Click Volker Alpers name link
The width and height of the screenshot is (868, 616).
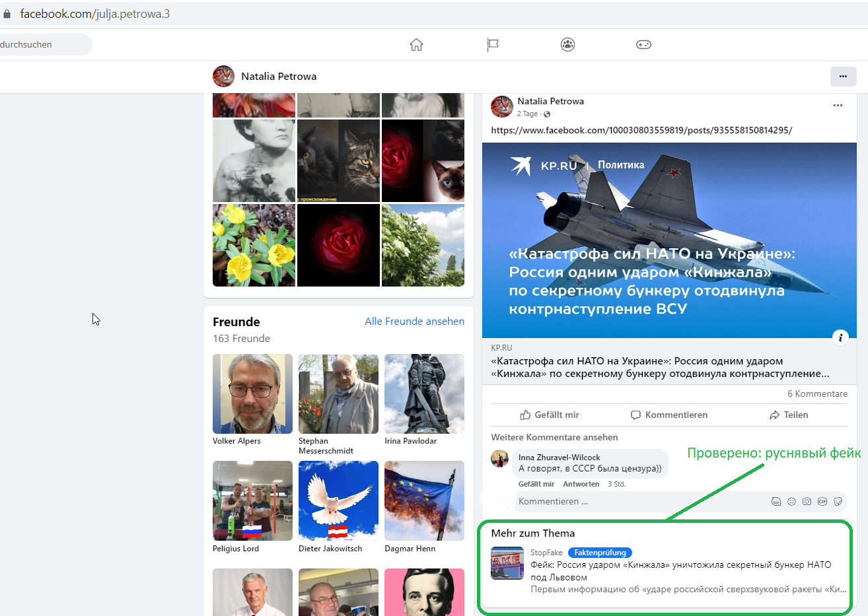[x=236, y=441]
